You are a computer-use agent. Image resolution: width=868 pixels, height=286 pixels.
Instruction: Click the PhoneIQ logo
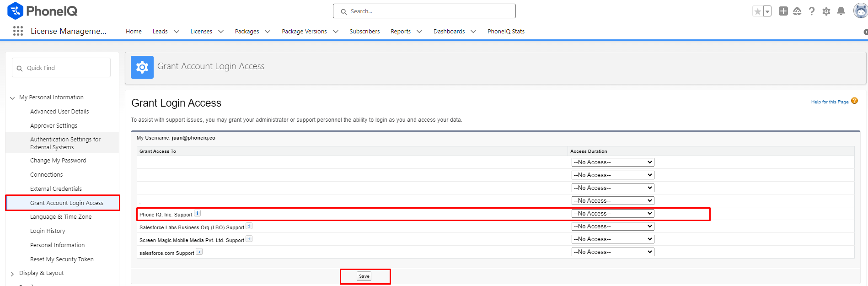tap(43, 11)
